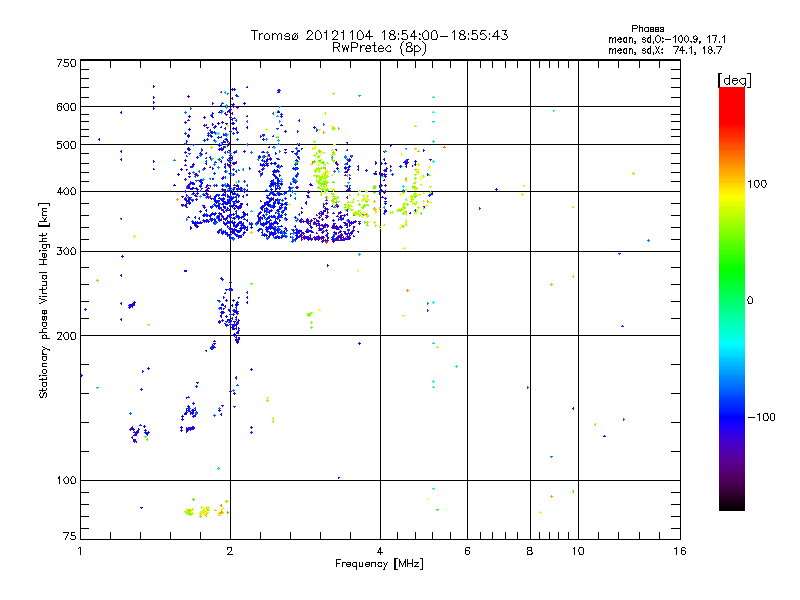Click x-axis tick label 1
Screen dimensions: 800x600
click(80, 551)
